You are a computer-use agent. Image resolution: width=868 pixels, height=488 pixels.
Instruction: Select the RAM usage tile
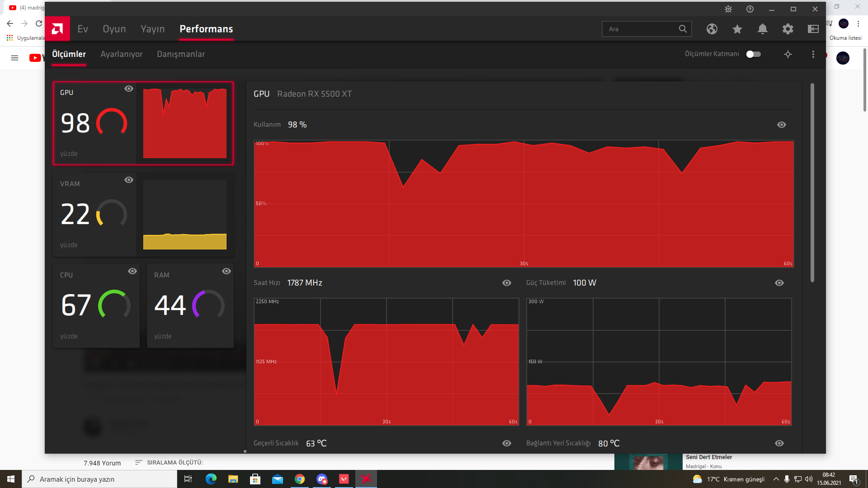190,306
